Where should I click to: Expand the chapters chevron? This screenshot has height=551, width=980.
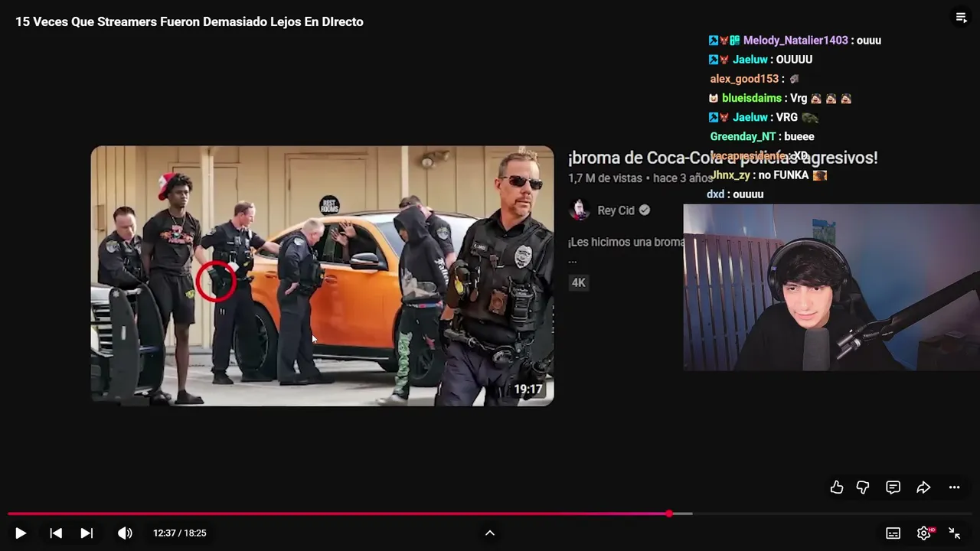coord(490,533)
